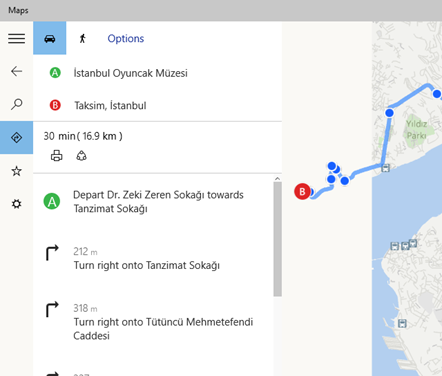
Task: Click the share route icon
Action: click(x=81, y=156)
